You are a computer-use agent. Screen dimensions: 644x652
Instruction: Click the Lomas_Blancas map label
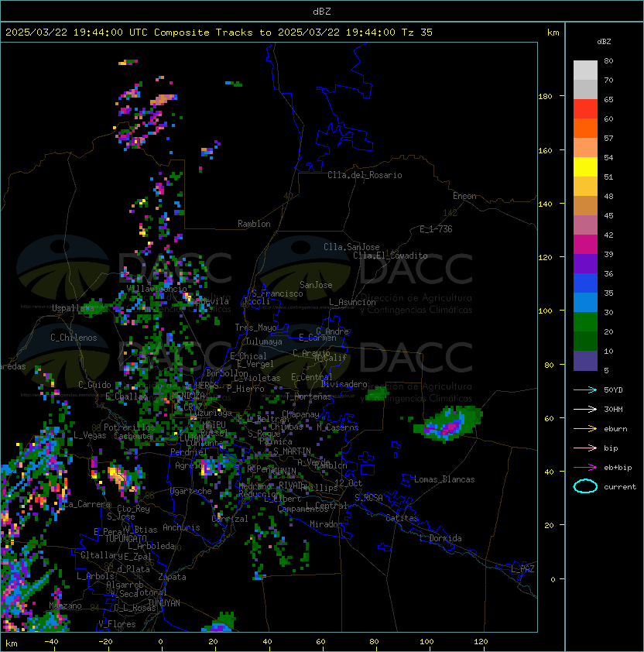click(444, 479)
